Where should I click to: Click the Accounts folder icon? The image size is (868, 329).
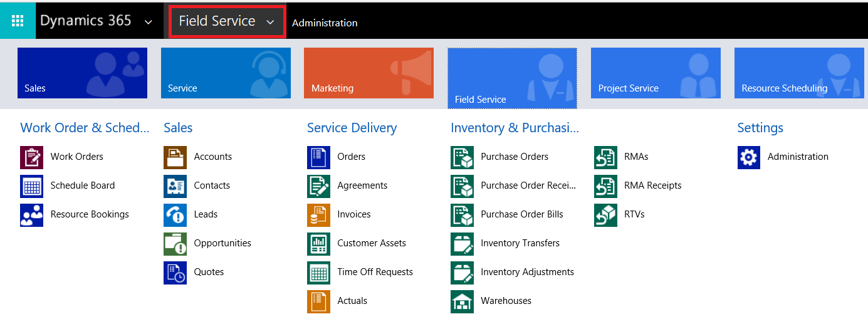pos(175,157)
